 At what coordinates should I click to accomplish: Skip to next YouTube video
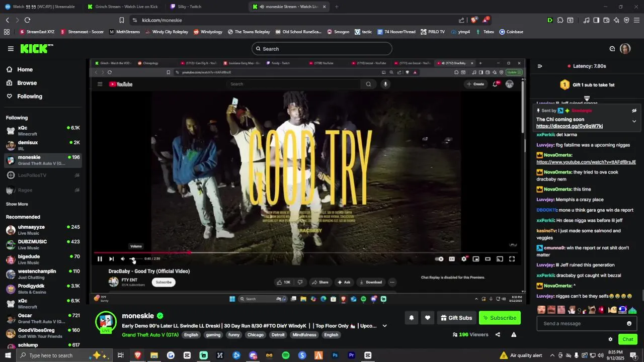pos(111,259)
